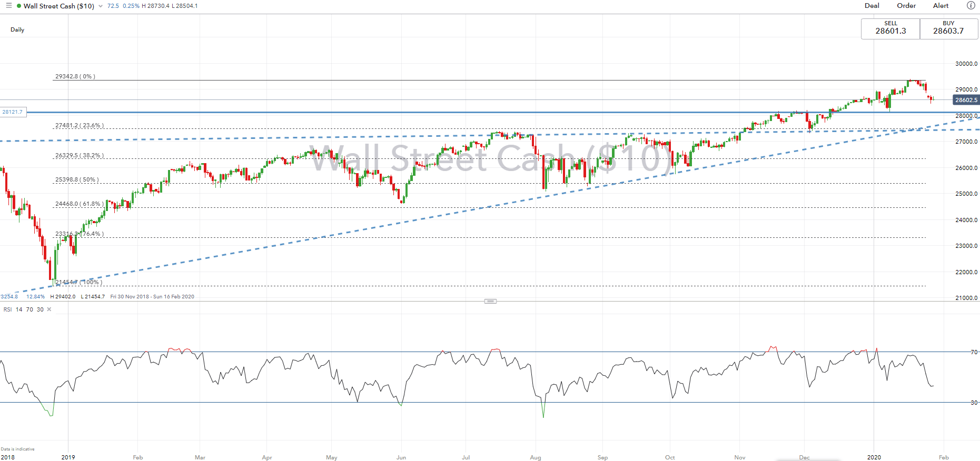Click the green market status dot
Image resolution: width=980 pixels, height=461 pixels.
(19, 6)
